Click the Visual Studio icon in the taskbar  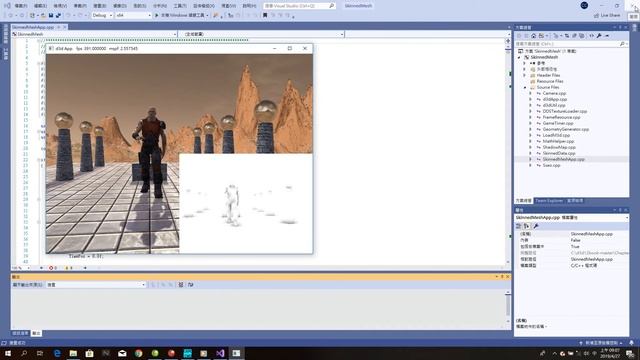click(x=220, y=353)
